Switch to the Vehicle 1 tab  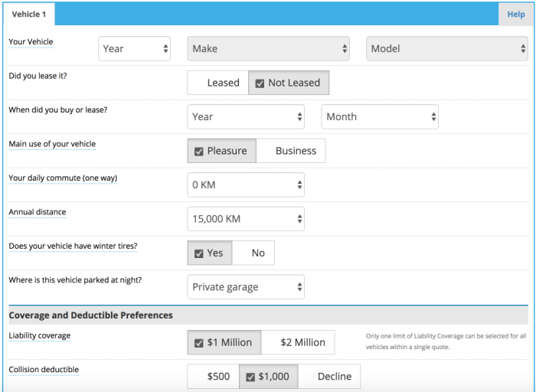29,15
